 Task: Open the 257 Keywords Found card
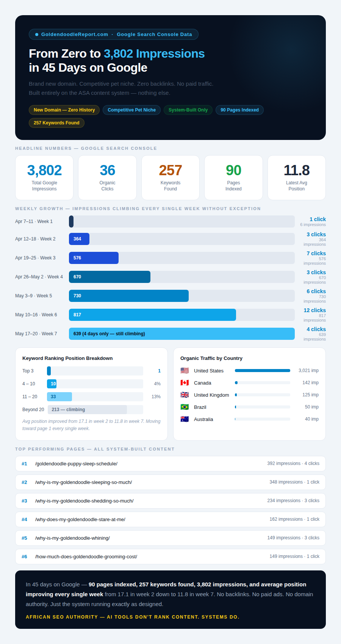[170, 177]
